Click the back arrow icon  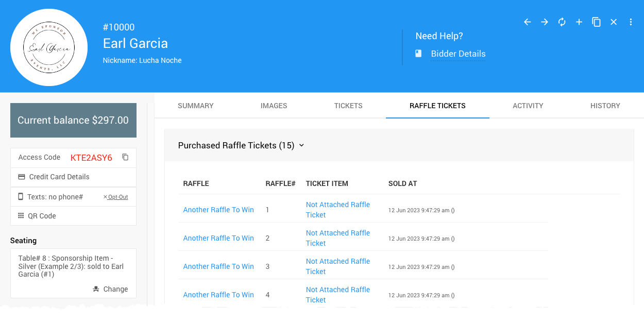pos(527,22)
